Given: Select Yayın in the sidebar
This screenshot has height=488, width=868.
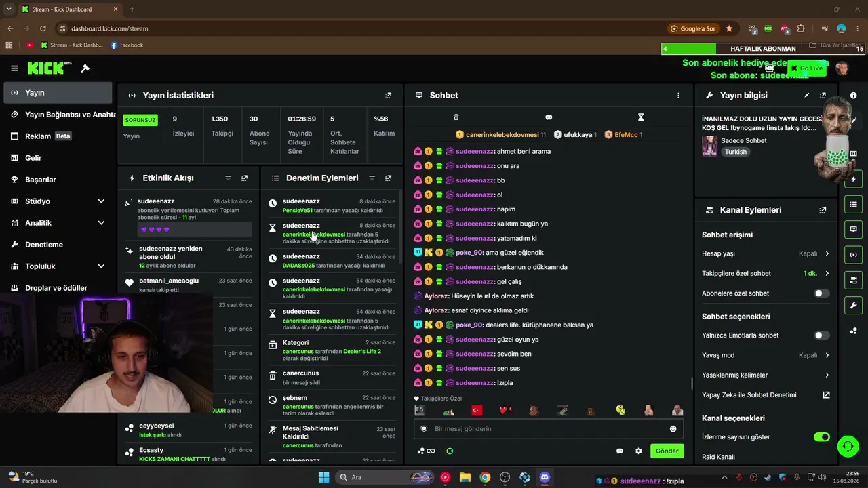Looking at the screenshot, I should [58, 93].
